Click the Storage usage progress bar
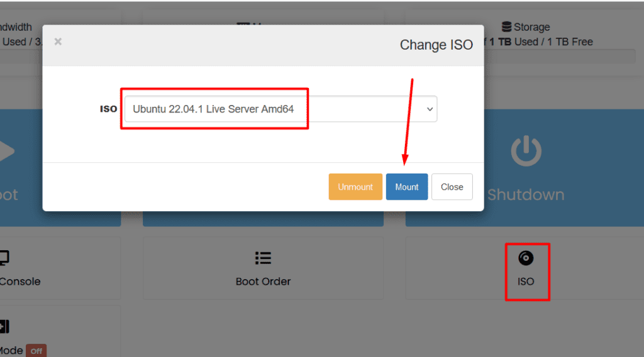The height and width of the screenshot is (357, 644). click(x=560, y=57)
